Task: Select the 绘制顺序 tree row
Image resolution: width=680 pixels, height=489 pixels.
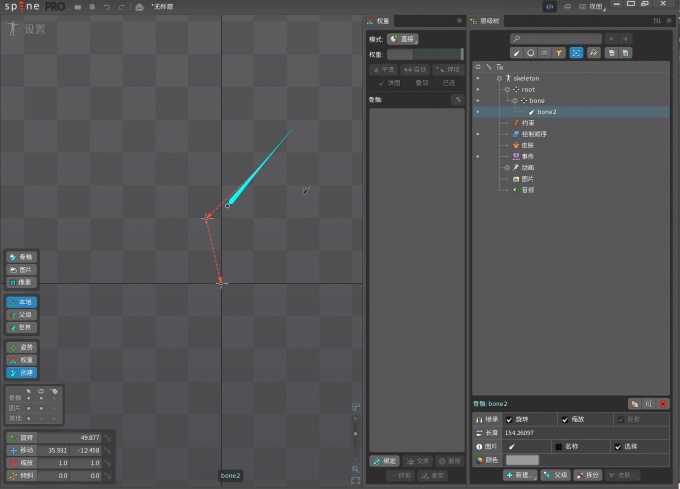Action: 571,134
